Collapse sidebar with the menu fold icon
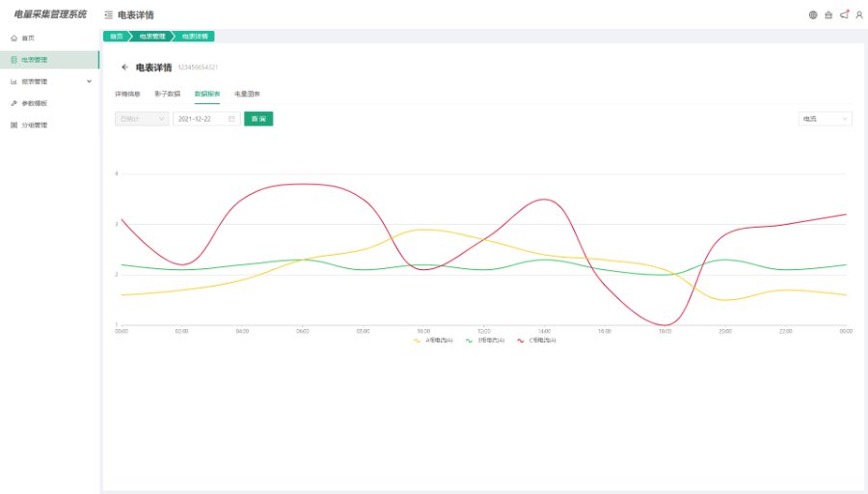The width and height of the screenshot is (868, 494). click(108, 15)
